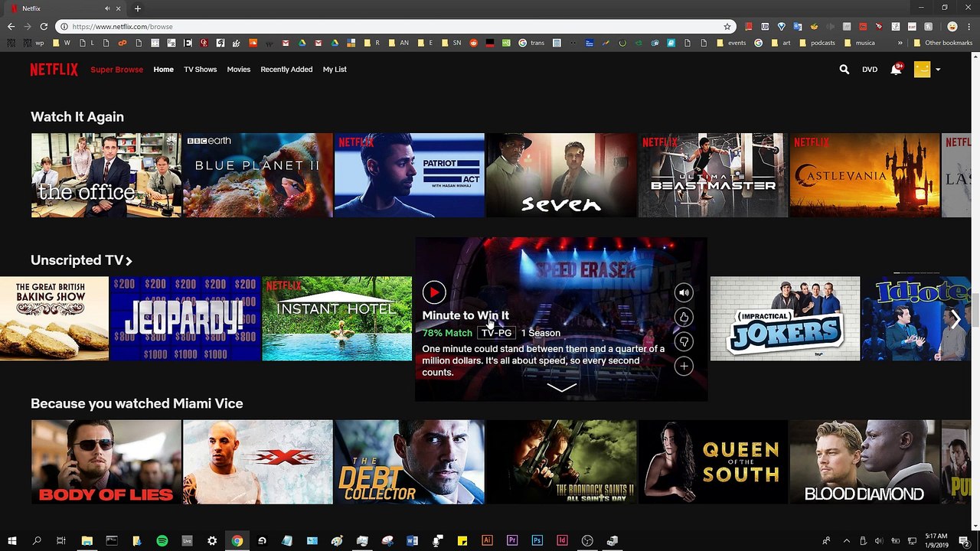Select the Jeopardy! thumbnail
980x551 pixels.
(x=185, y=318)
